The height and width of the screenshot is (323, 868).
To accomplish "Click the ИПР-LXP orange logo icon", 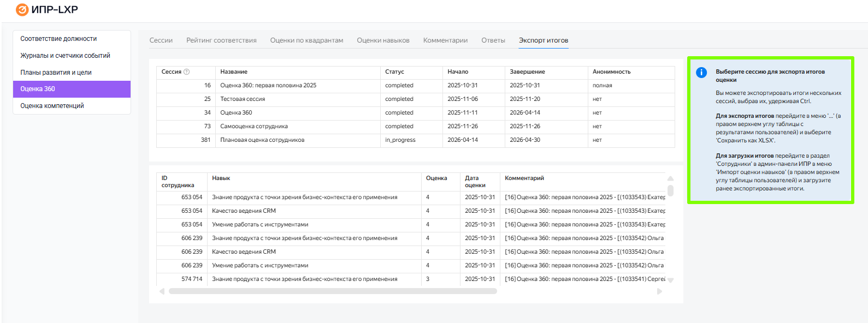I will coord(22,10).
